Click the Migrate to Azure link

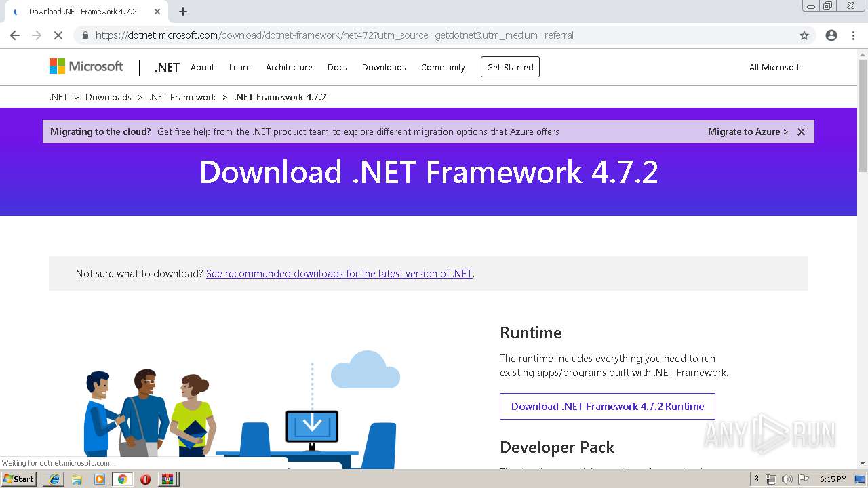coord(748,131)
